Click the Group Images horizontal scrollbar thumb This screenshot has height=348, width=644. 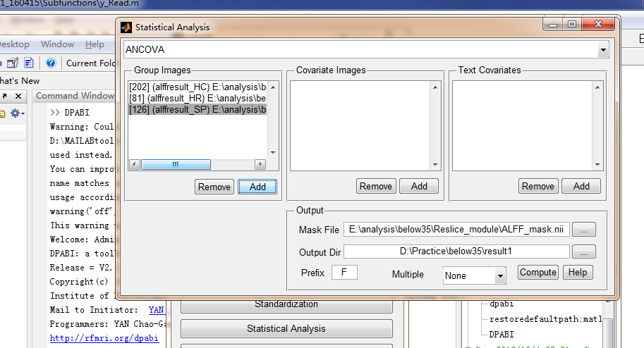pos(176,165)
